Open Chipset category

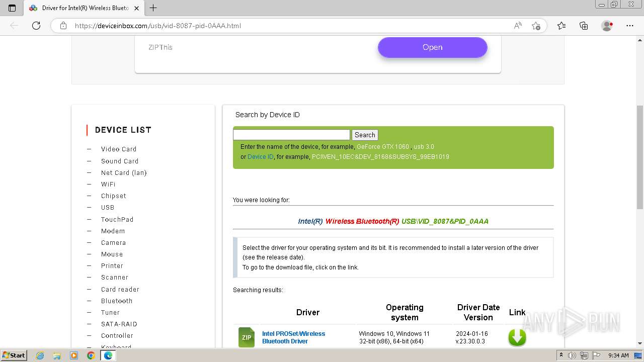pyautogui.click(x=114, y=196)
